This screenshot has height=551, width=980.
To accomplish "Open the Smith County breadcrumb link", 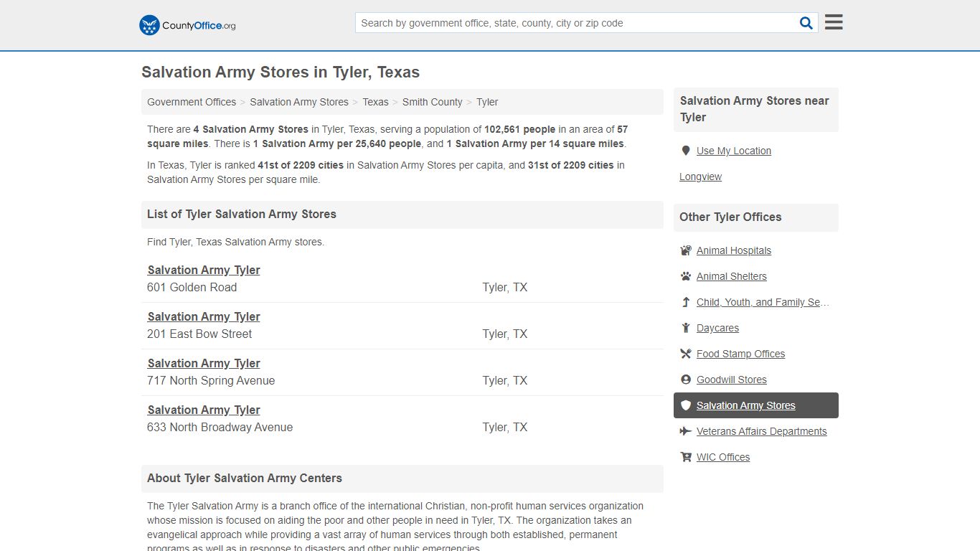I will (x=433, y=102).
